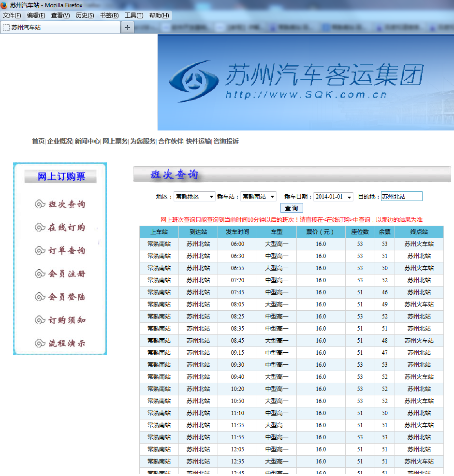Open the 历史(S) menu
This screenshot has height=476, width=454.
click(x=85, y=15)
